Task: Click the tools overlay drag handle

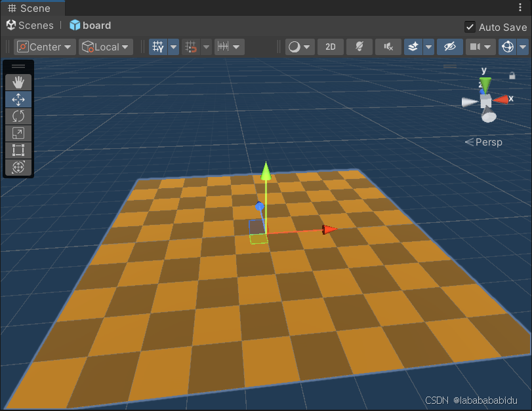Action: coord(18,66)
